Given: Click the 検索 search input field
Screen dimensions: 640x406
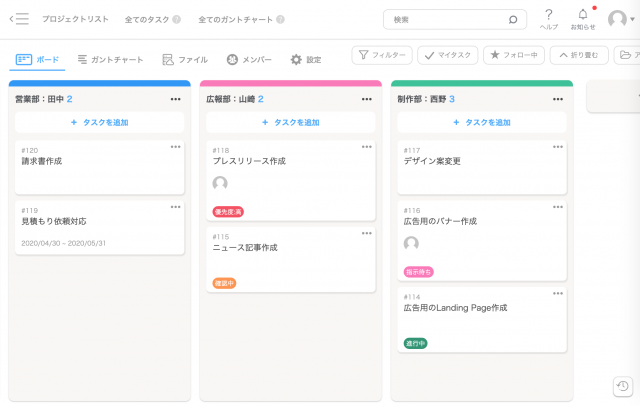Looking at the screenshot, I should tap(445, 19).
